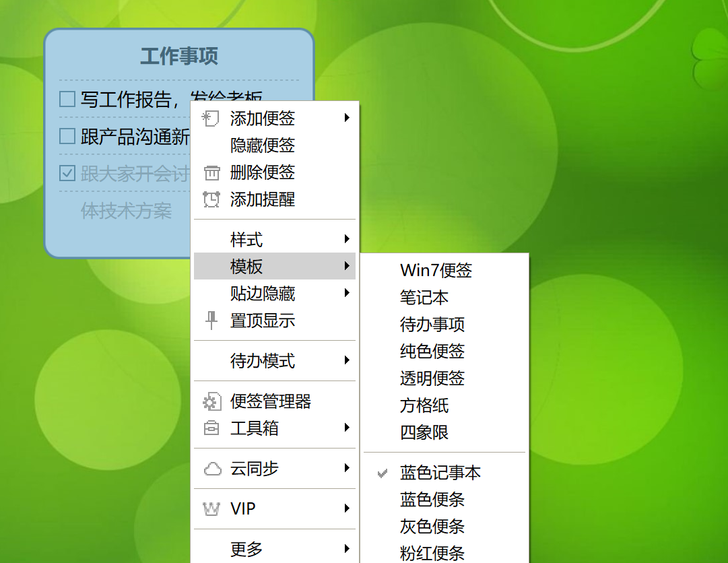Choose the Win7便签 template
The width and height of the screenshot is (728, 563).
click(436, 270)
